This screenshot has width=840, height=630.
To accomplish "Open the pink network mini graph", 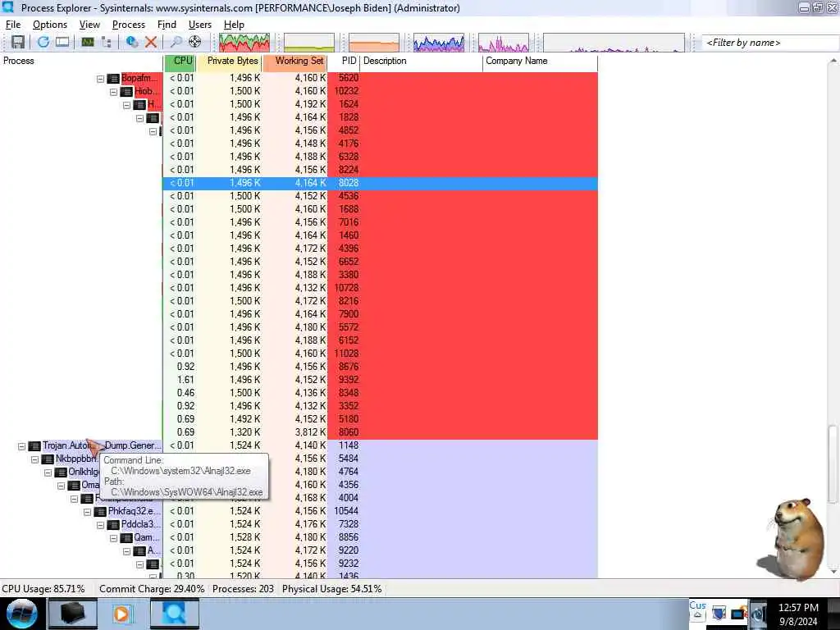I will [504, 43].
